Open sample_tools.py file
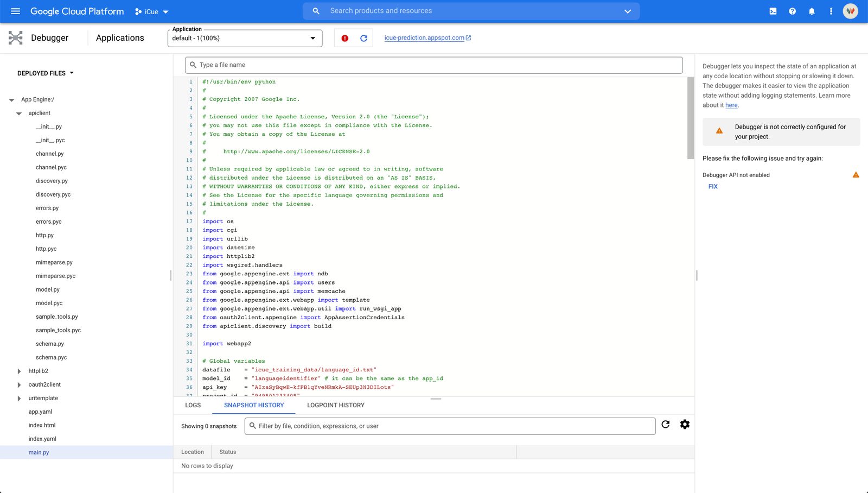 tap(56, 317)
